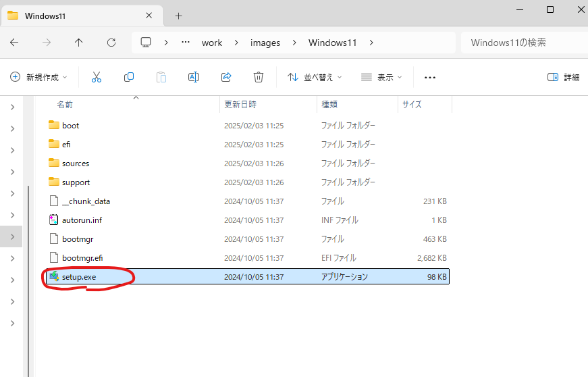Expand chevron after images in breadcrumb
This screenshot has height=377, width=588.
(294, 43)
